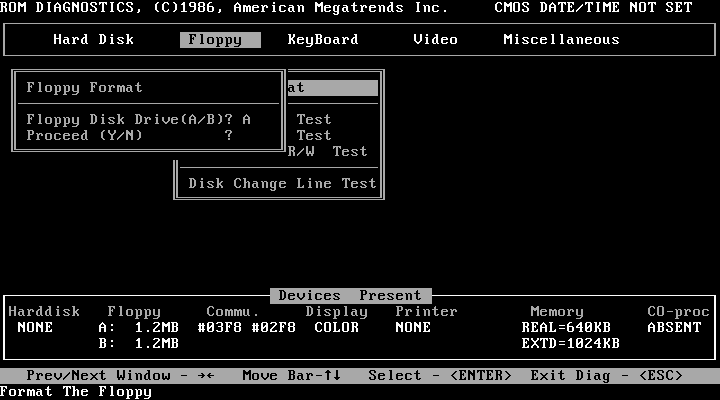Select the highlighted Floppy menu
This screenshot has height=400, width=720.
pos(221,40)
